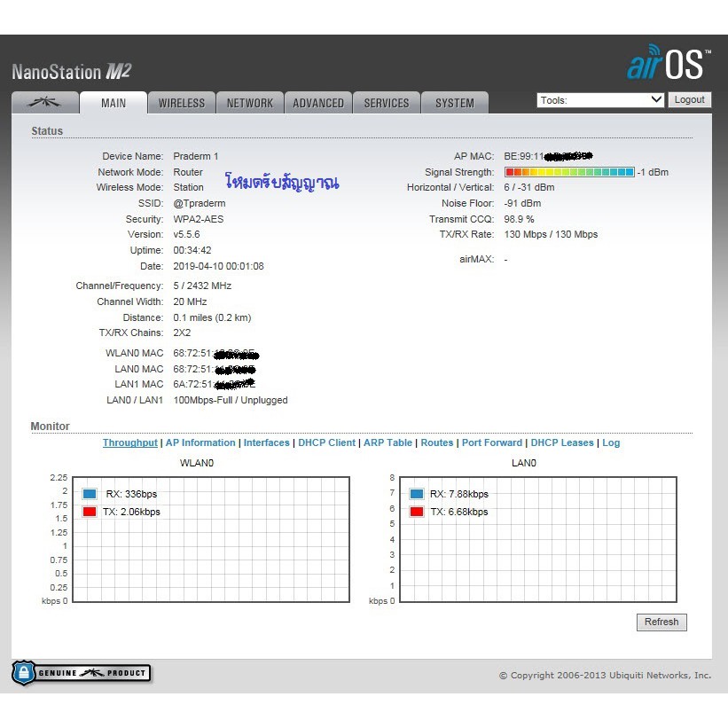Image resolution: width=728 pixels, height=728 pixels.
Task: Click the NanoStation M2 logo
Action: (x=72, y=73)
